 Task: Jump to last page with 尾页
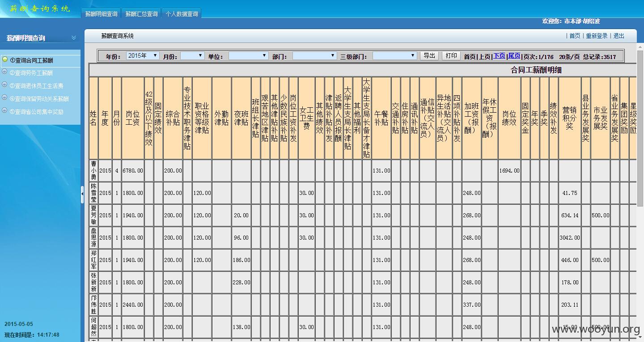pyautogui.click(x=514, y=56)
